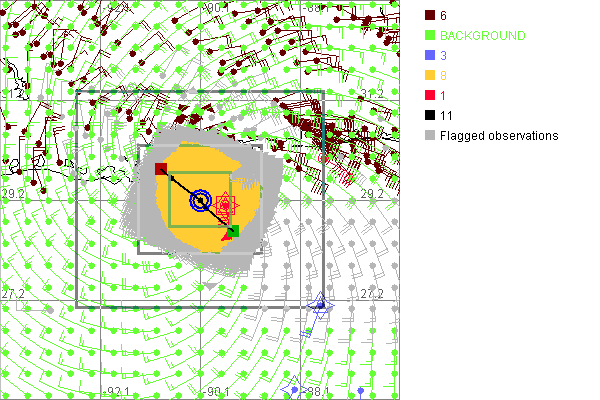Select the legend text 11
This screenshot has height=400, width=600.
click(x=446, y=116)
